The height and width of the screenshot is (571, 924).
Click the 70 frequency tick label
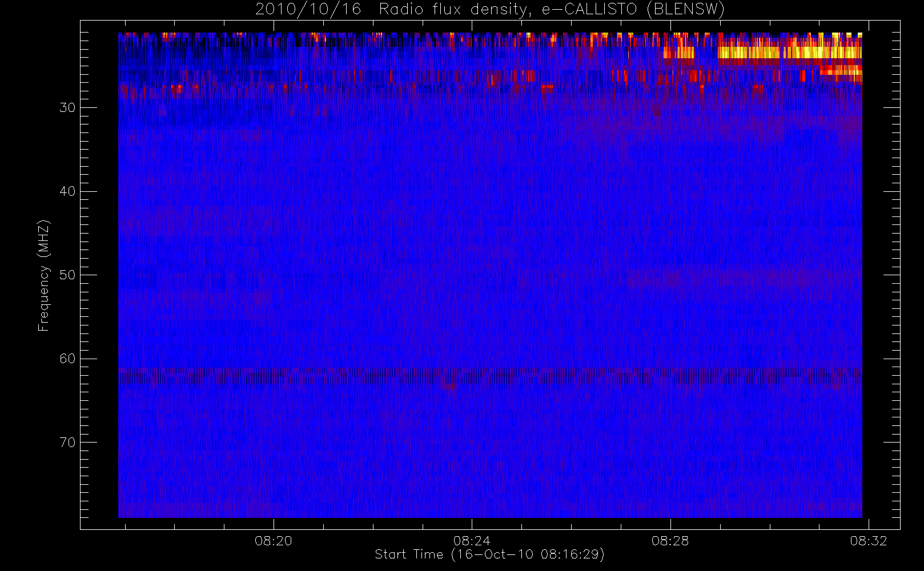point(67,442)
